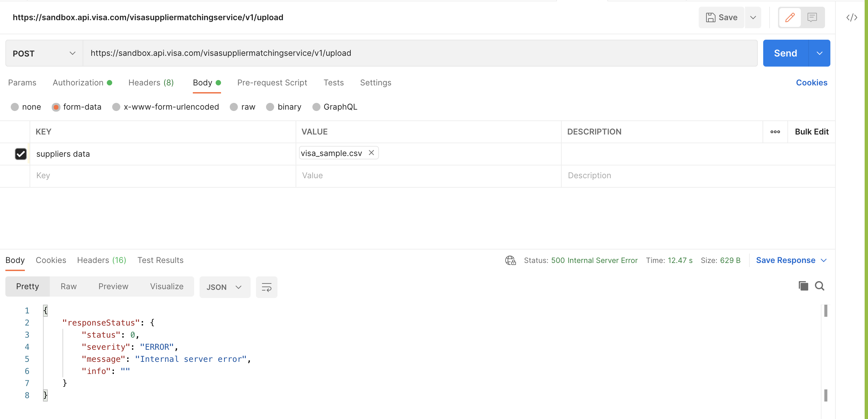Click the Save floppy disk icon
This screenshot has width=868, height=419.
(710, 17)
